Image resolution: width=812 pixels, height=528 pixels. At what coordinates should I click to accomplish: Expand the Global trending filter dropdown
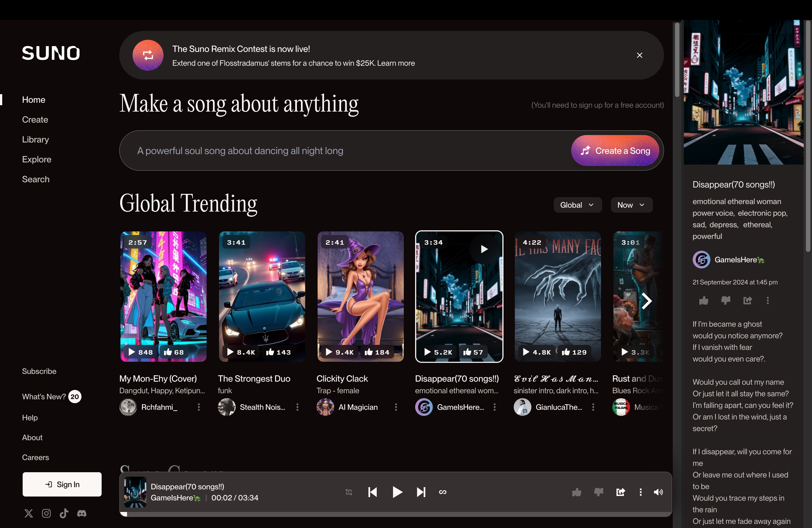576,204
